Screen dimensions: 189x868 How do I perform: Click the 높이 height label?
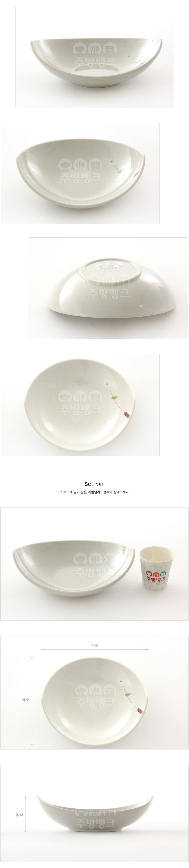pyautogui.click(x=19, y=815)
